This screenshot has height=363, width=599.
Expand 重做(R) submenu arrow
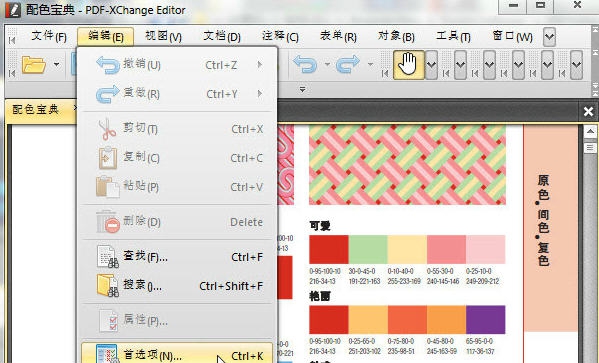tap(260, 94)
